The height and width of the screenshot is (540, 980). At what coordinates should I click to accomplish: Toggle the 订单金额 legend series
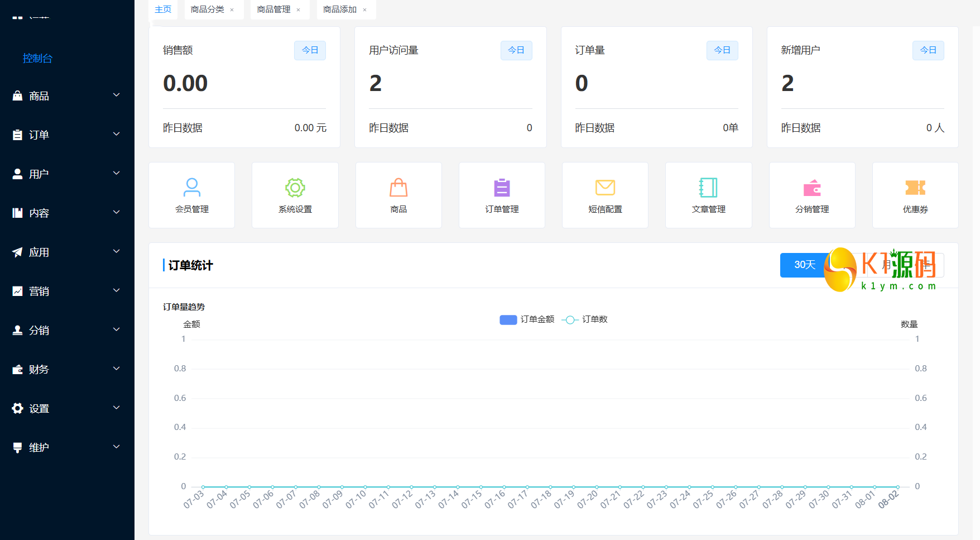[x=527, y=319]
